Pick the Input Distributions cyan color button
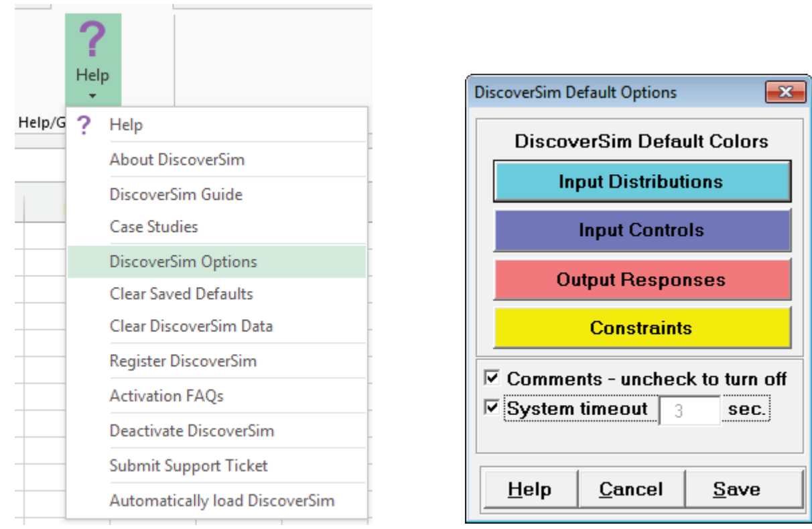The height and width of the screenshot is (529, 812). click(x=642, y=181)
